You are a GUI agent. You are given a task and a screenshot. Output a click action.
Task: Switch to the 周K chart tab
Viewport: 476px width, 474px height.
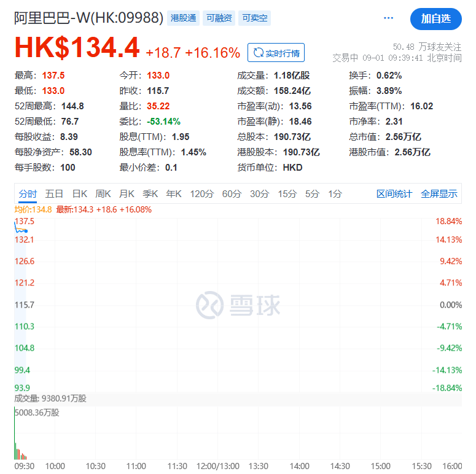click(x=103, y=193)
